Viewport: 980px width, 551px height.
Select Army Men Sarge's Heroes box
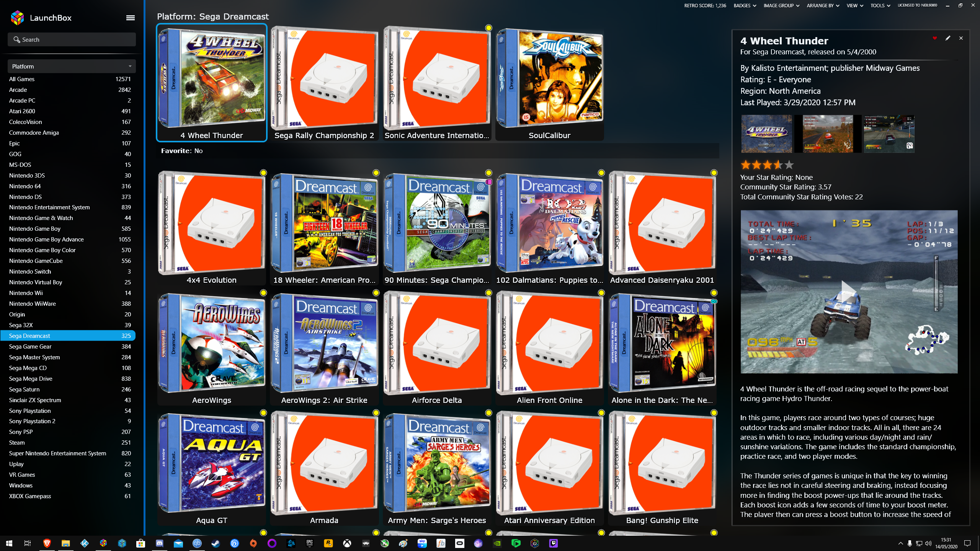click(437, 468)
